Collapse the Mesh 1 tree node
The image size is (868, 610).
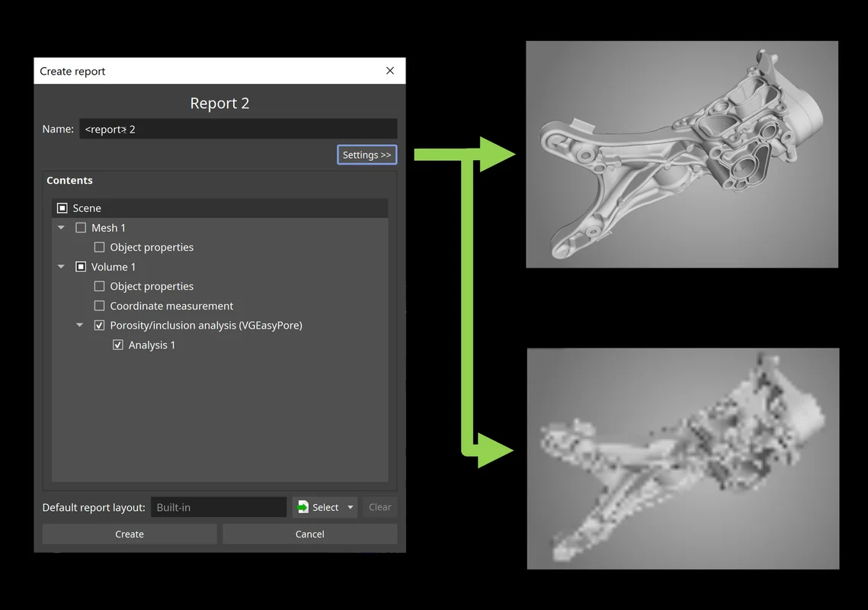pyautogui.click(x=62, y=228)
